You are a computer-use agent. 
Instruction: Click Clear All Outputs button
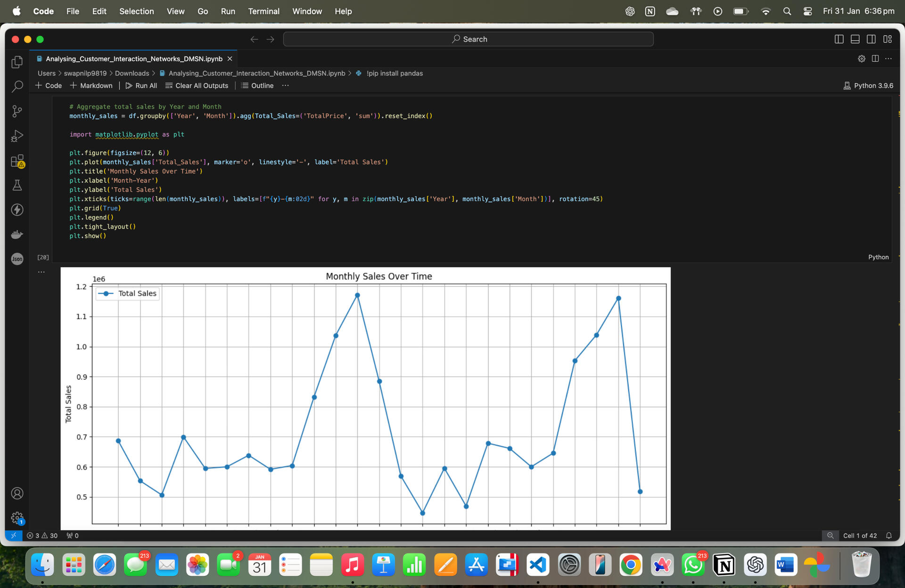coord(197,85)
